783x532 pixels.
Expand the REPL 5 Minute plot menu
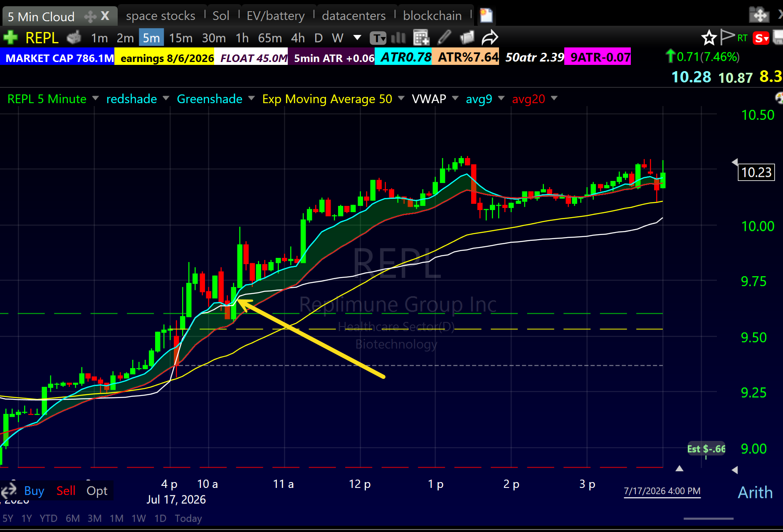pos(96,99)
